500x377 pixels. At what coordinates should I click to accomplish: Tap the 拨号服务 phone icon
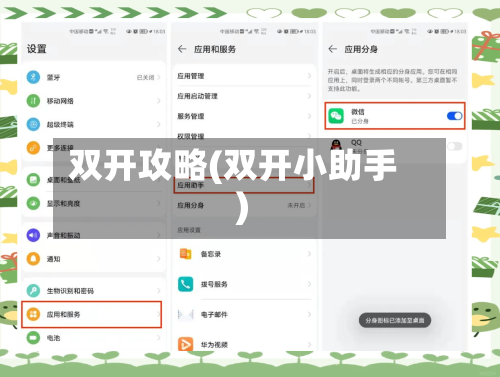(x=185, y=284)
